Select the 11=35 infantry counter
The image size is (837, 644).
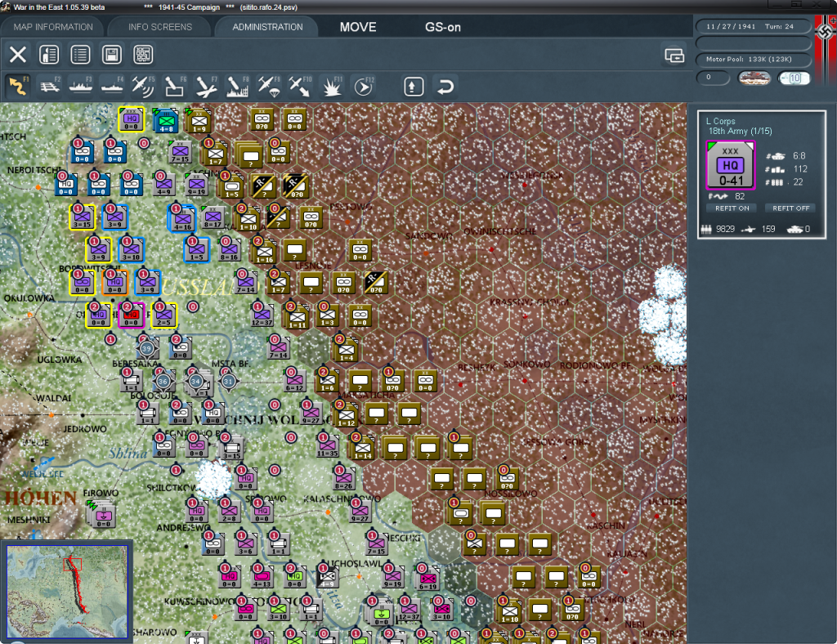point(327,446)
